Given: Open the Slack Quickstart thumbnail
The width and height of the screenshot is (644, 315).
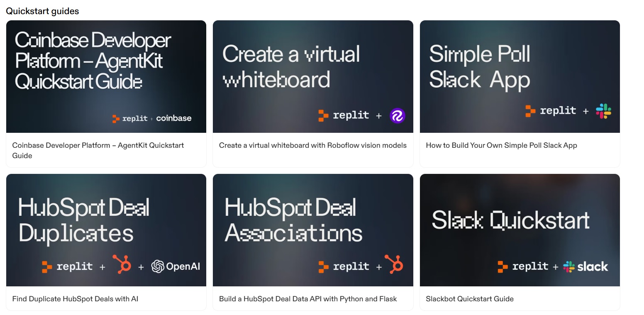Looking at the screenshot, I should coord(520,230).
